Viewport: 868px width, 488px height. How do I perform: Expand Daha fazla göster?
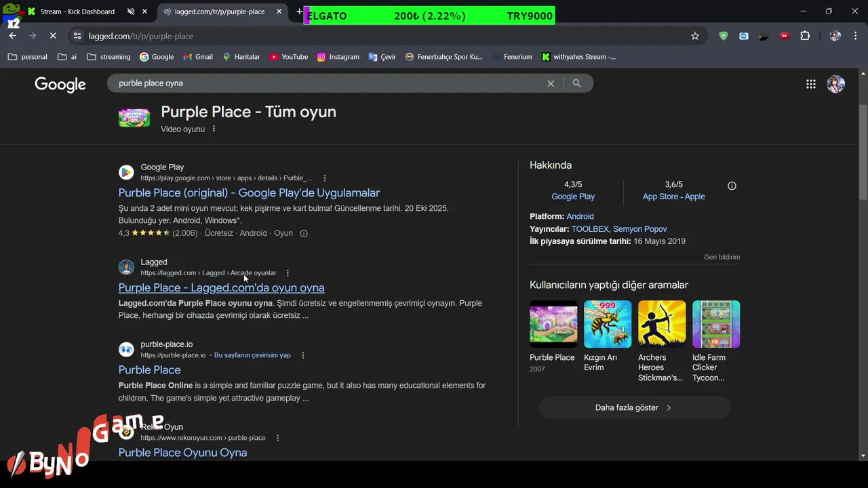click(x=634, y=408)
